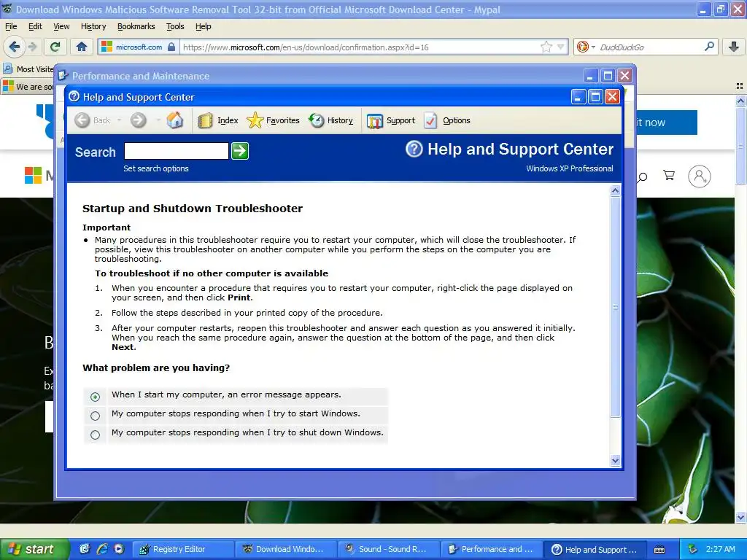Open Help and Support home page
747x560 pixels.
[175, 120]
